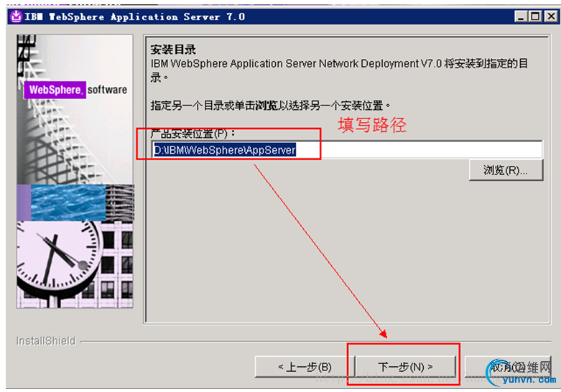This screenshot has height=392, width=561.
Task: Click the InstallShield label
Action: [46, 341]
